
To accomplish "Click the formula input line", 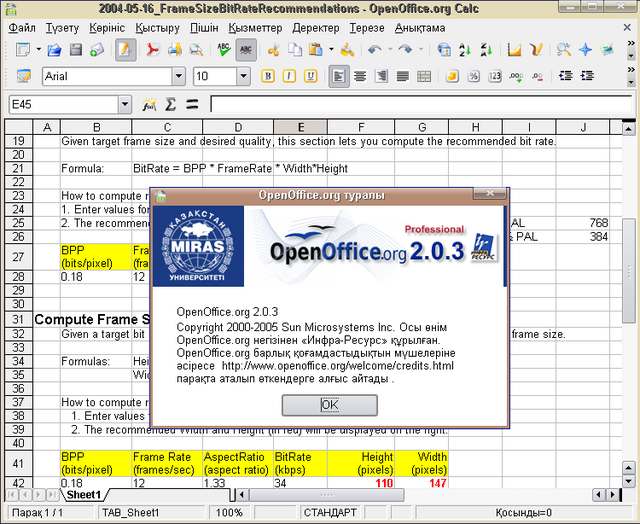I will click(x=420, y=104).
